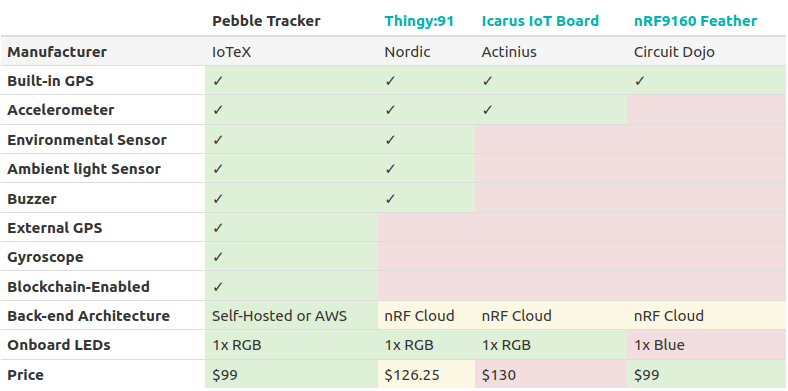Click the Pebble Tracker External GPS checkmark
This screenshot has height=391, width=788.
[x=218, y=228]
